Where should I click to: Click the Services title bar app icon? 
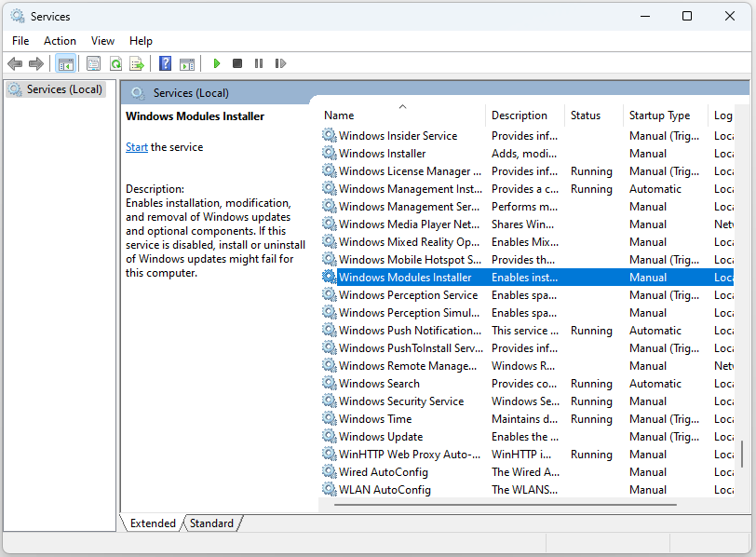(18, 16)
